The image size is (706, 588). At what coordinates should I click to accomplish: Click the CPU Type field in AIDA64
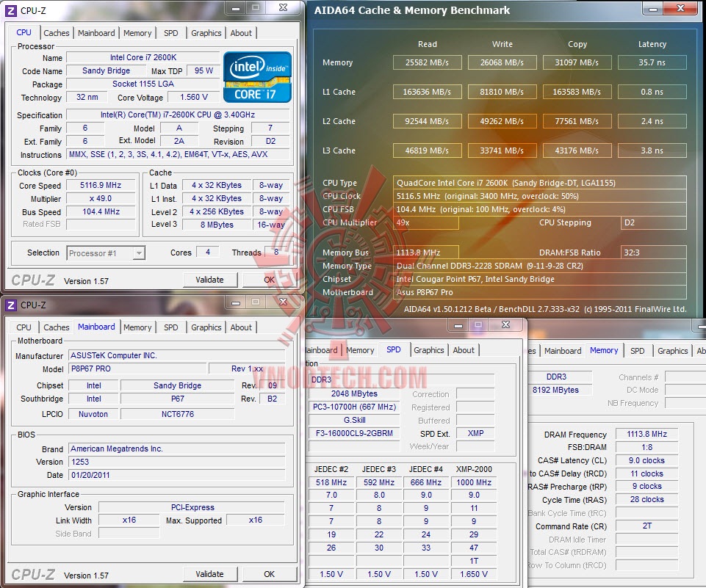[x=539, y=183]
